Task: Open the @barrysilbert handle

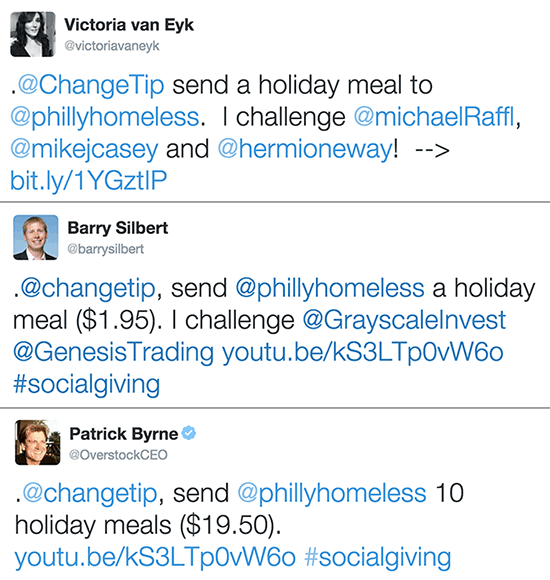Action: click(x=105, y=249)
